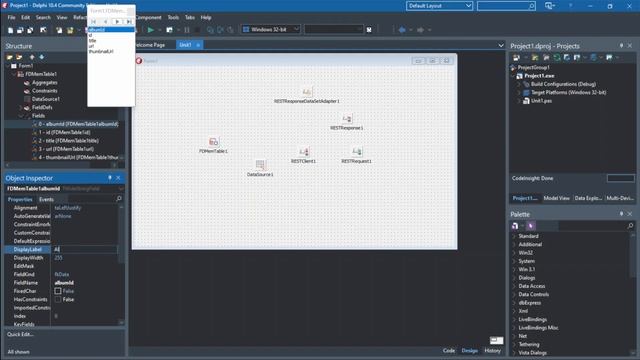Click the Forward navigation arrow in toolbar
Image resolution: width=640 pixels, height=360 pixels.
pos(421,30)
